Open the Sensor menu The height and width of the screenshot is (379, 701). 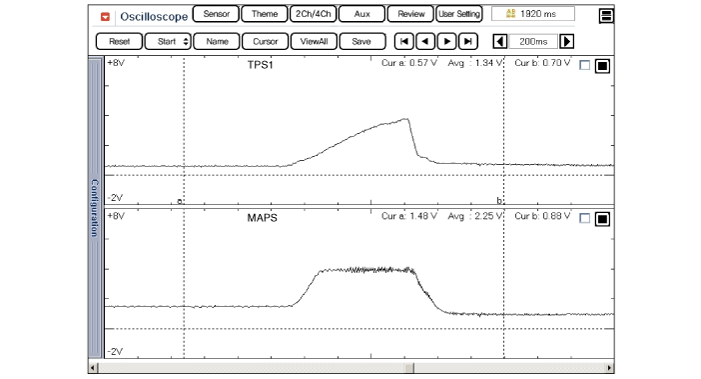point(216,14)
